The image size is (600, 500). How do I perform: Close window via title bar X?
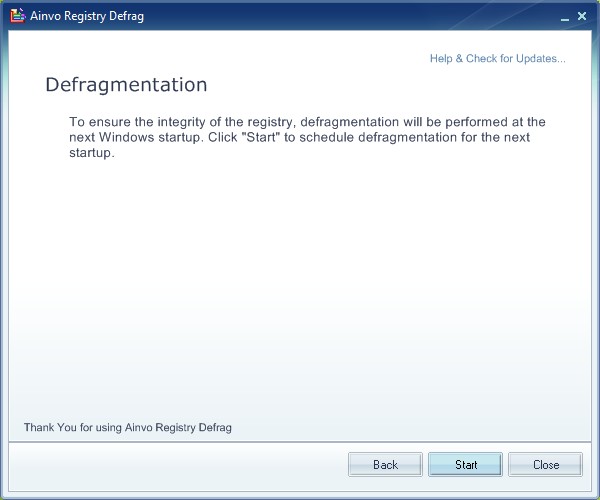click(x=582, y=16)
